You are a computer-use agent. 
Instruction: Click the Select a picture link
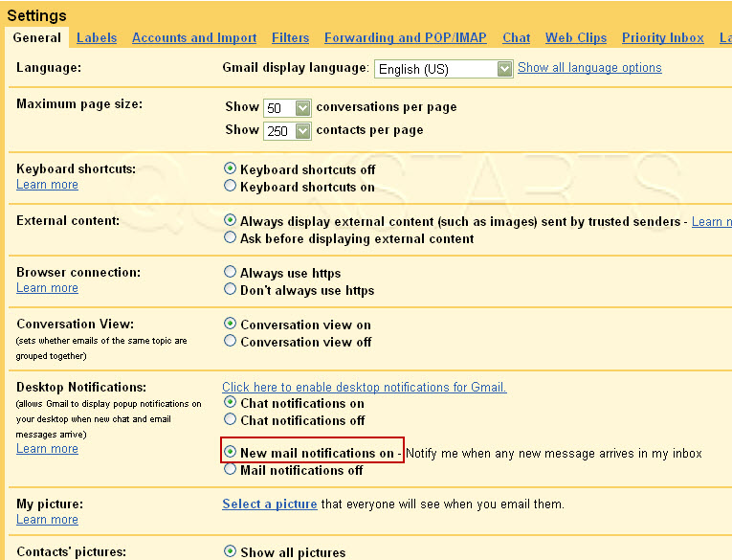coord(270,504)
